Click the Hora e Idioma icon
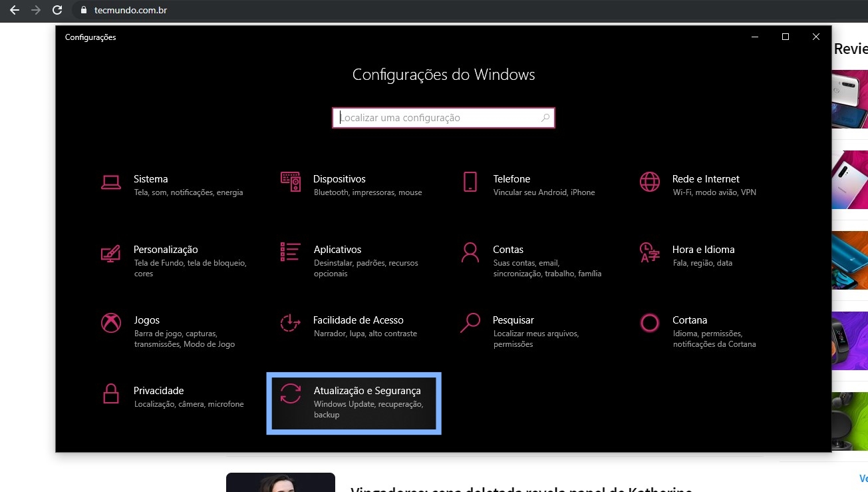The height and width of the screenshot is (492, 868). pos(650,252)
